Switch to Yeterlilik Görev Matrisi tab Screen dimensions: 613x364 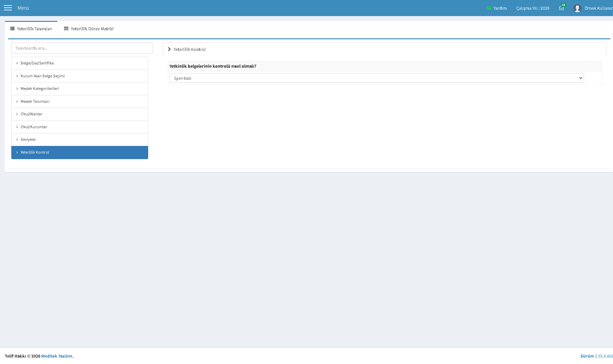pyautogui.click(x=89, y=29)
